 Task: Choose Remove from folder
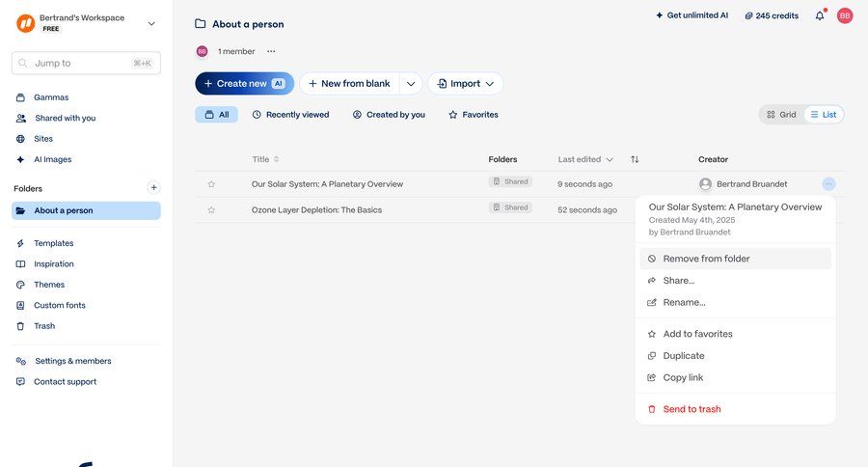click(x=735, y=259)
